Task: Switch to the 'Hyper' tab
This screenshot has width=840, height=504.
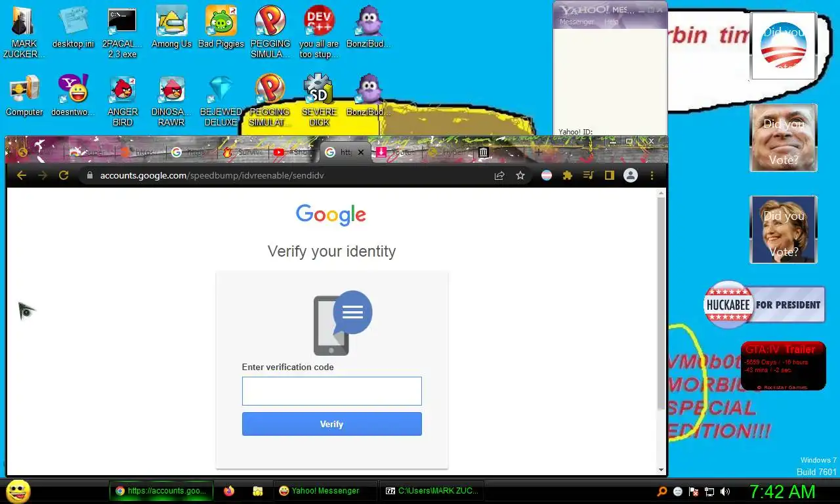Action: (447, 152)
